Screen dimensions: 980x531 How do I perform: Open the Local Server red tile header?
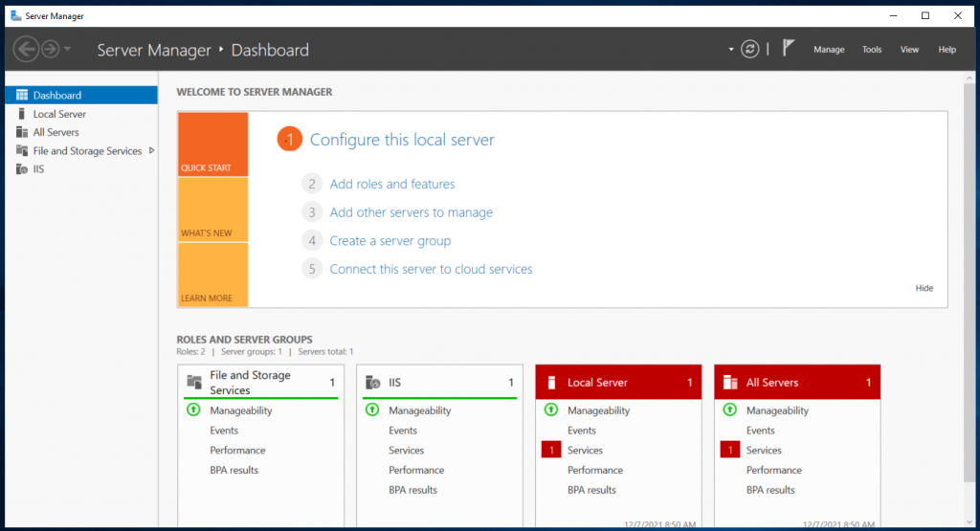[618, 383]
